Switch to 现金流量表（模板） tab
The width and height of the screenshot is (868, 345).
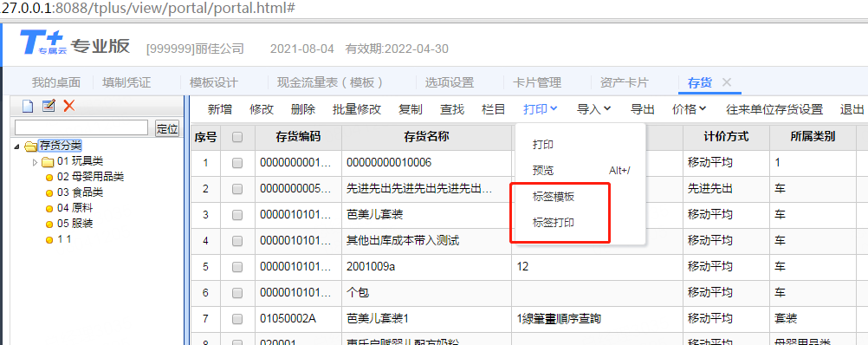[x=331, y=83]
